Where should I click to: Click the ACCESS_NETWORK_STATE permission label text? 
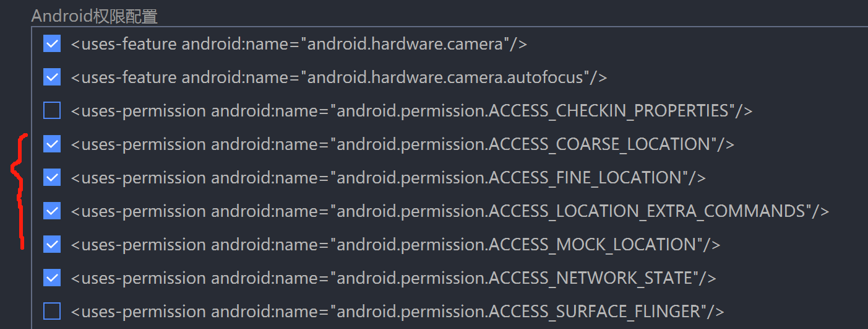coord(393,278)
